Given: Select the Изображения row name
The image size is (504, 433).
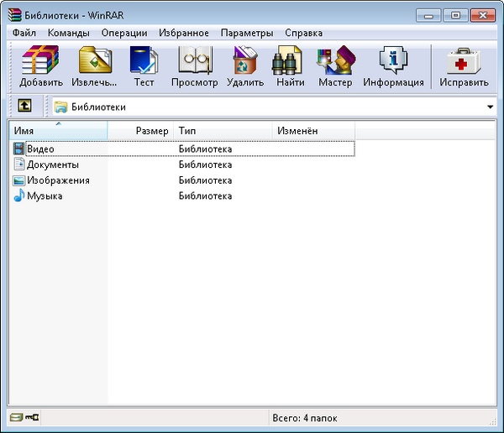Looking at the screenshot, I should tap(58, 180).
